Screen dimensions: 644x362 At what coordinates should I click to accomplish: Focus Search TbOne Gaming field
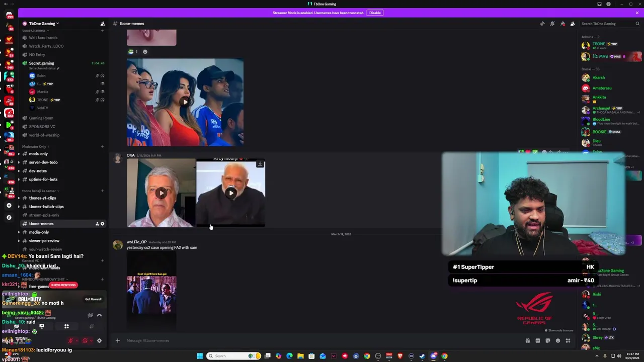tap(606, 24)
